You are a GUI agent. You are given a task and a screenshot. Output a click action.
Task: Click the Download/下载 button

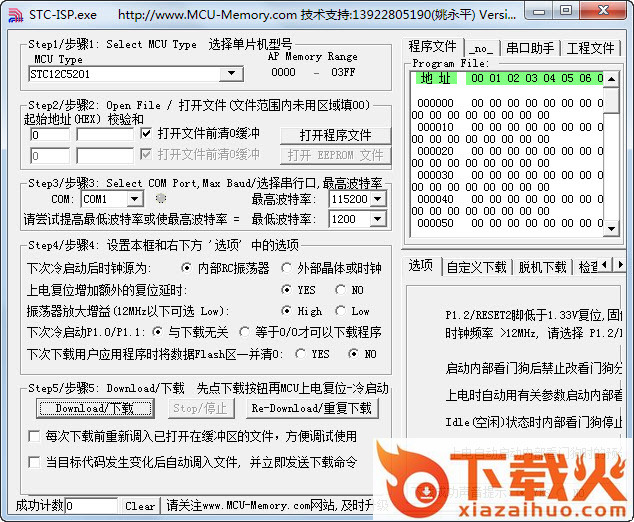[95, 408]
